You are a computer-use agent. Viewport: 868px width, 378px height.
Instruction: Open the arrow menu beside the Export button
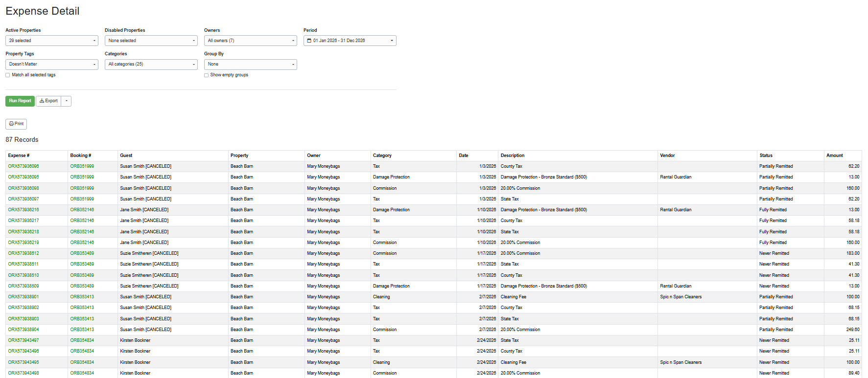pos(67,101)
